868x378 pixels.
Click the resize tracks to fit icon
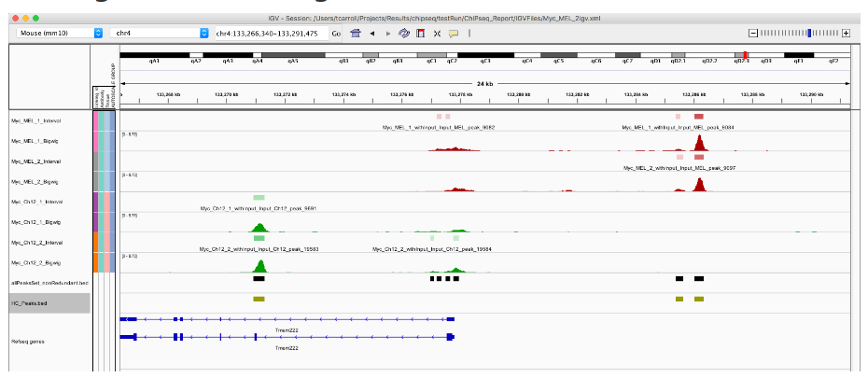(437, 34)
